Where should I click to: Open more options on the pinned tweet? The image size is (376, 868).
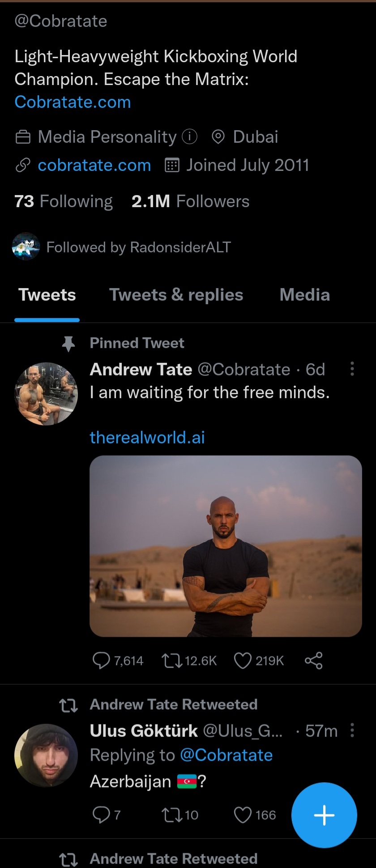pyautogui.click(x=352, y=369)
